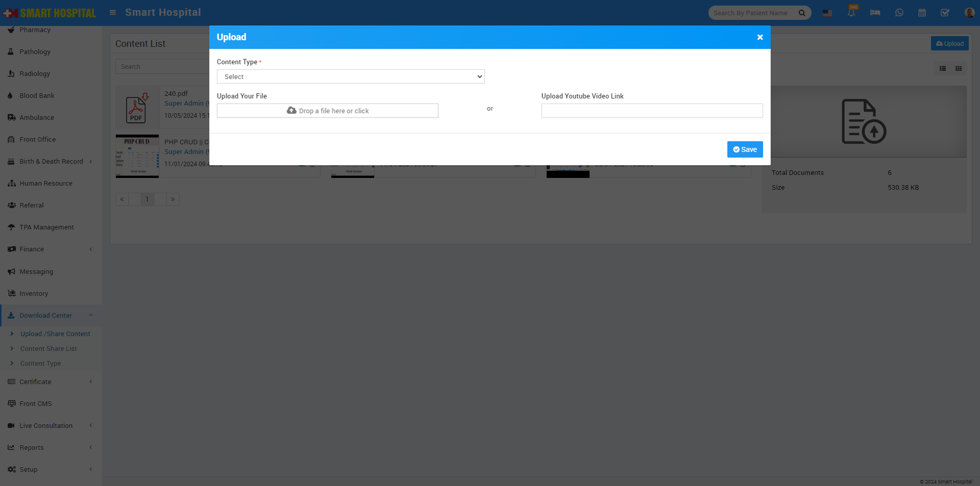The width and height of the screenshot is (980, 486).
Task: Open the bed status icon
Action: click(875, 13)
